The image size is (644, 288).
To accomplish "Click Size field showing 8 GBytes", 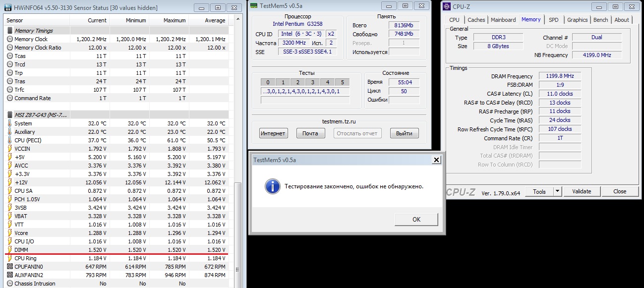I will click(x=498, y=46).
